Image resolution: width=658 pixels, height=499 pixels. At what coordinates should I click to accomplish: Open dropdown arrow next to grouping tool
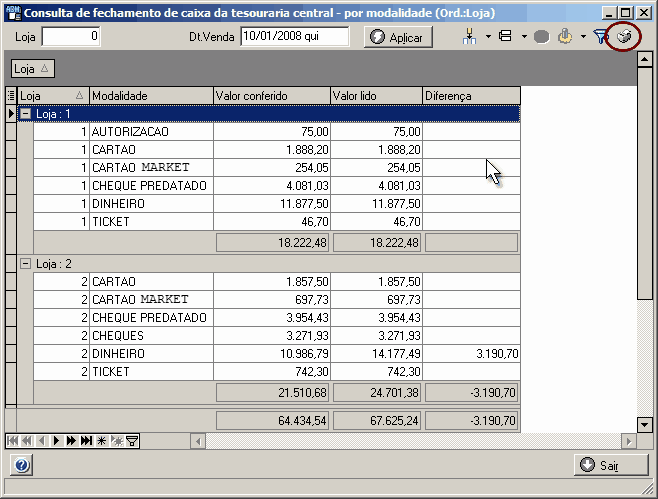coord(488,37)
